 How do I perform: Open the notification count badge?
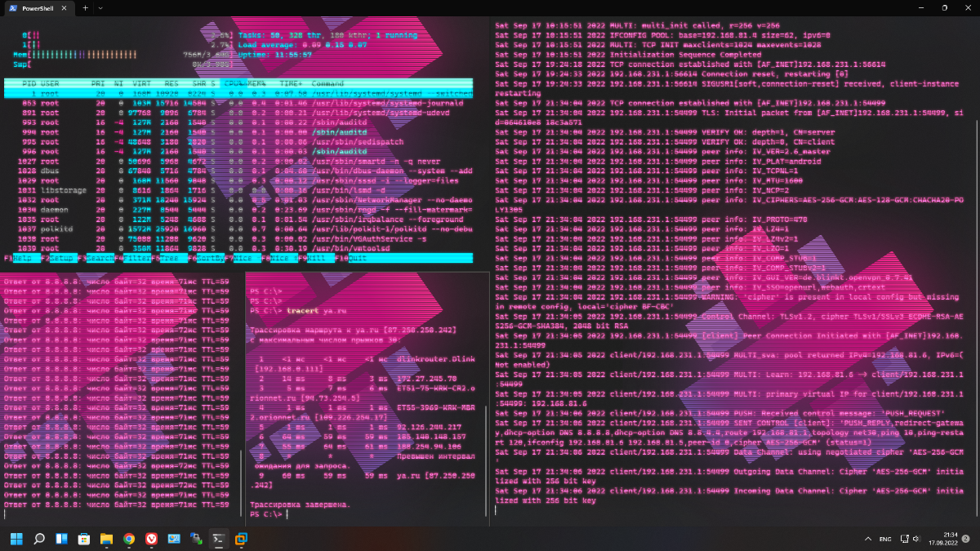coord(965,539)
